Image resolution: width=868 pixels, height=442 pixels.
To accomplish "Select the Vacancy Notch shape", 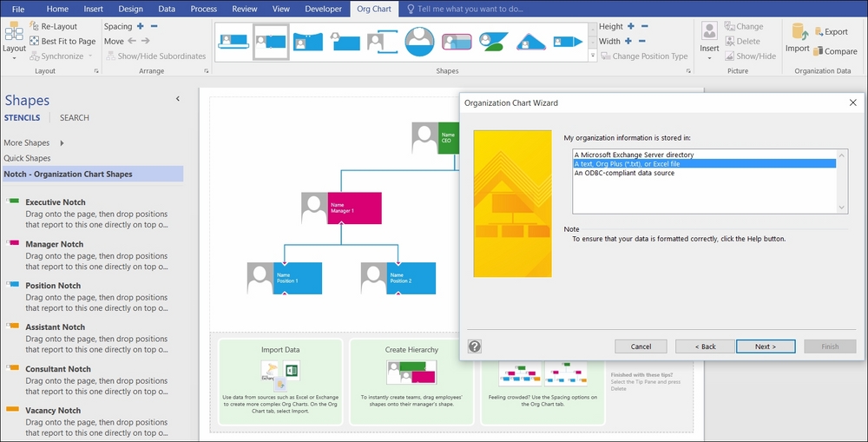I will (88, 421).
